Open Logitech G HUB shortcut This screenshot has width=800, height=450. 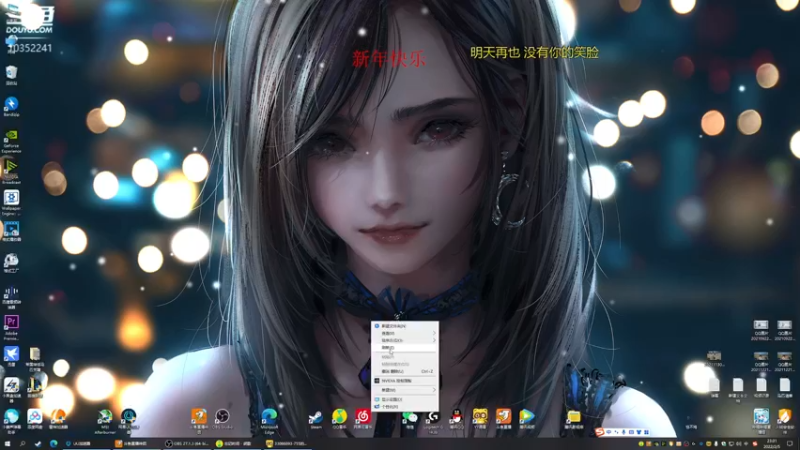(x=433, y=421)
